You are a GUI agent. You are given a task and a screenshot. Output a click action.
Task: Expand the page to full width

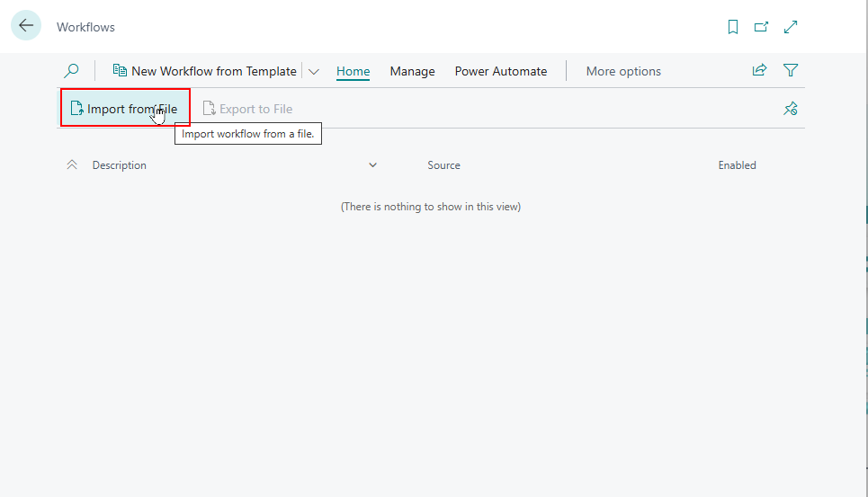point(791,27)
